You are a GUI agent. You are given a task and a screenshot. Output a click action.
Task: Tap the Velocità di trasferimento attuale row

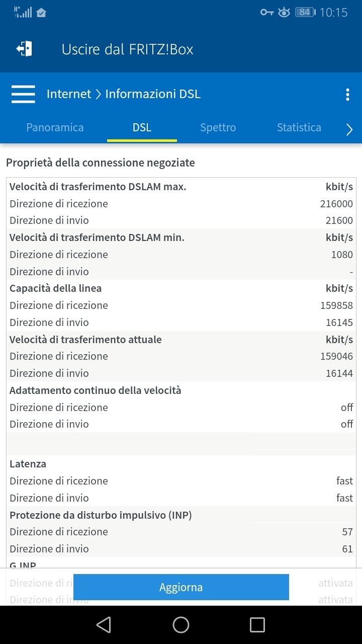click(x=181, y=340)
